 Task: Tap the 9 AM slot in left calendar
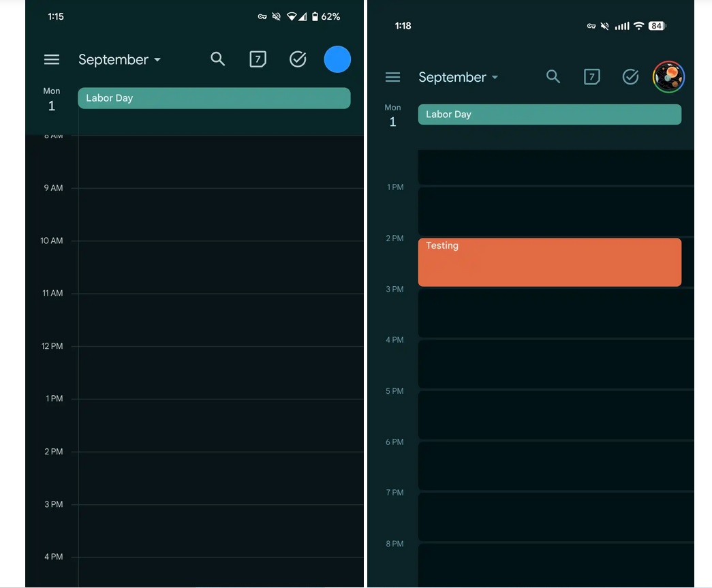coord(221,215)
